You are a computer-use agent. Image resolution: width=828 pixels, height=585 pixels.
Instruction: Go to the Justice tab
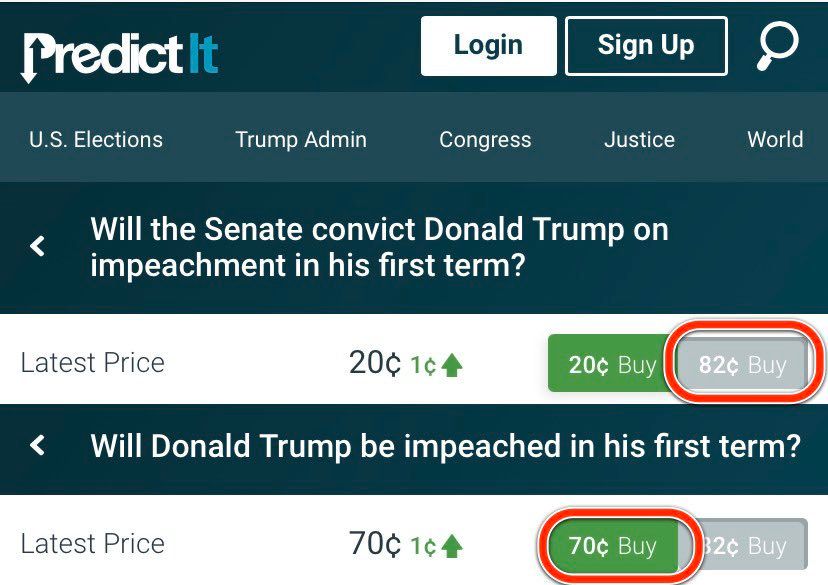639,140
